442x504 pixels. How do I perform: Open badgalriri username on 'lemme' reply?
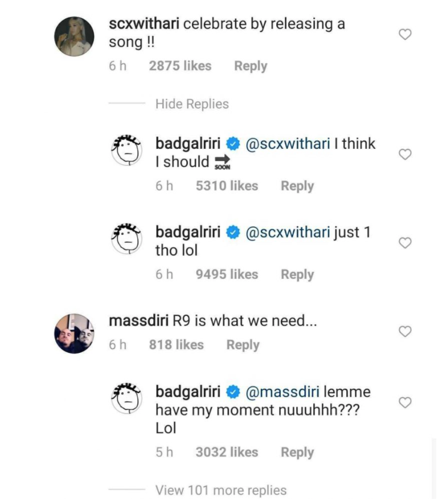tap(188, 392)
